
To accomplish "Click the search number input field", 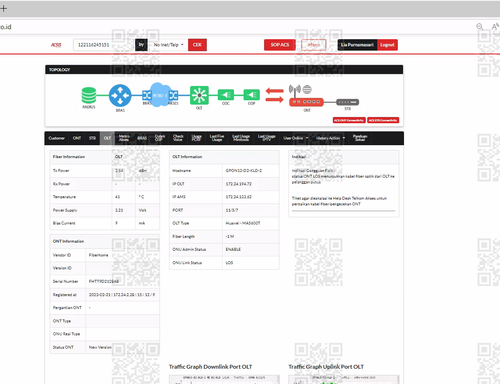I will tap(104, 45).
